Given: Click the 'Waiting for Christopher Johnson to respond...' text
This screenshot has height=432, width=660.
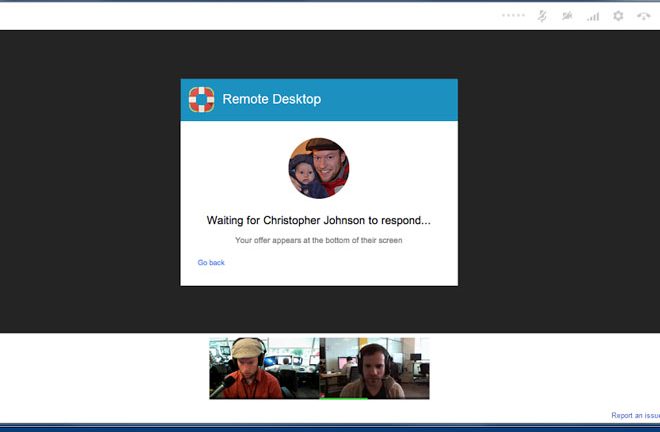Looking at the screenshot, I should pos(319,220).
